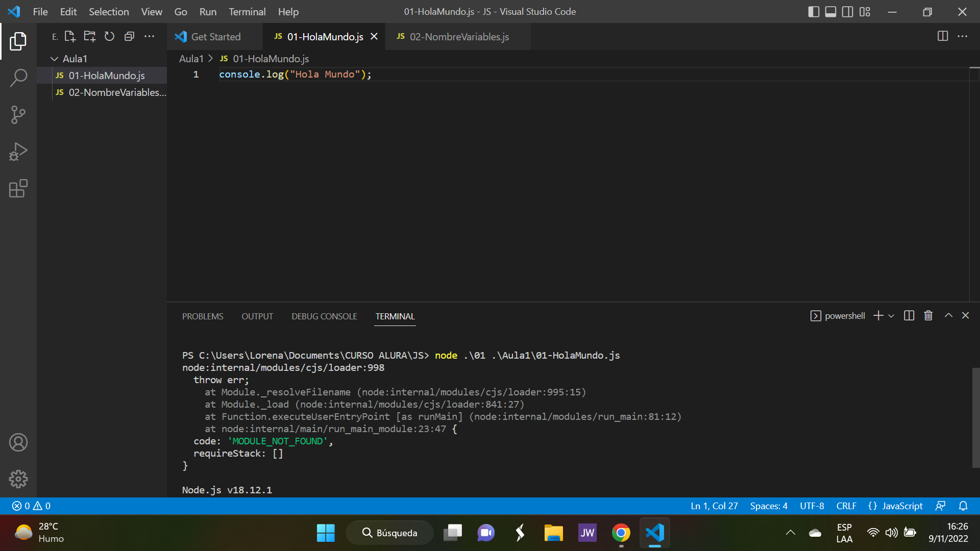
Task: Click Ln 1, Col 27 in status bar
Action: click(714, 506)
